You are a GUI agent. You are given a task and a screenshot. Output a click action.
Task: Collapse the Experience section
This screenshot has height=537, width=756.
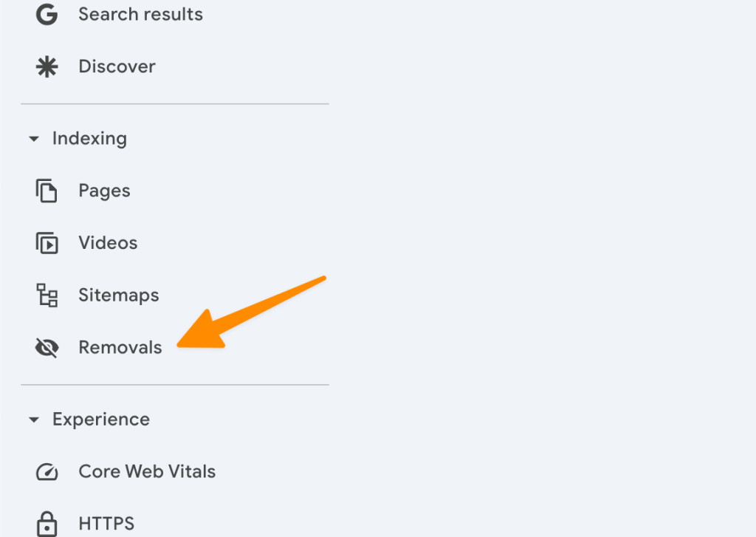[34, 419]
